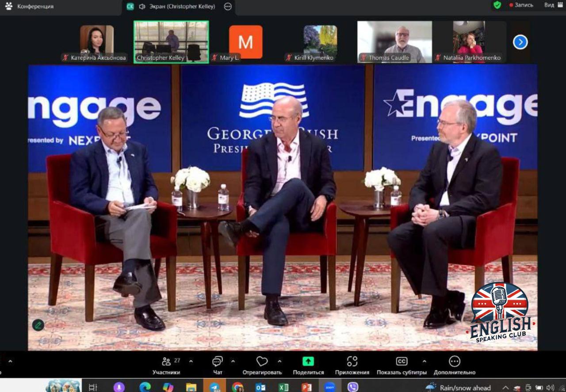566x392 pixels.
Task: Open the Вид view layout button
Action: (x=553, y=5)
